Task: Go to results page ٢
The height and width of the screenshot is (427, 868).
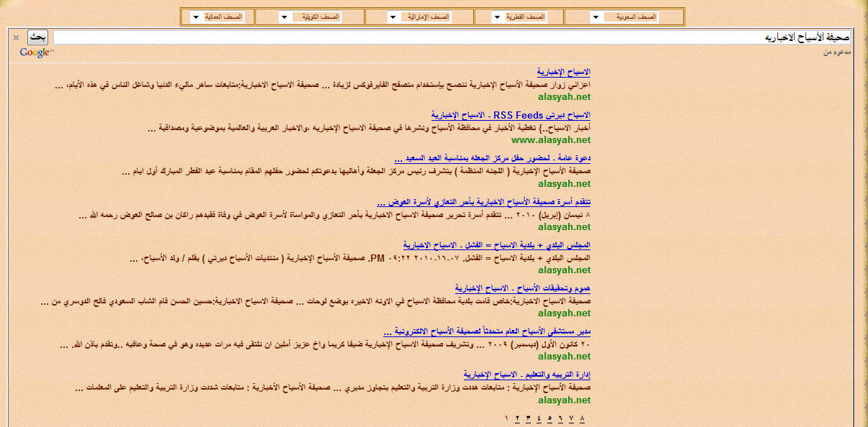Action: click(x=517, y=418)
